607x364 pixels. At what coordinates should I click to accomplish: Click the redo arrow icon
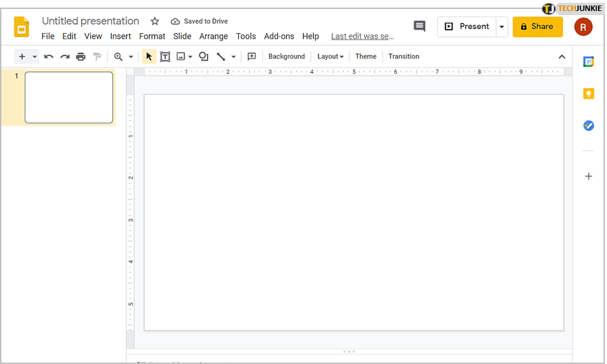(x=65, y=56)
